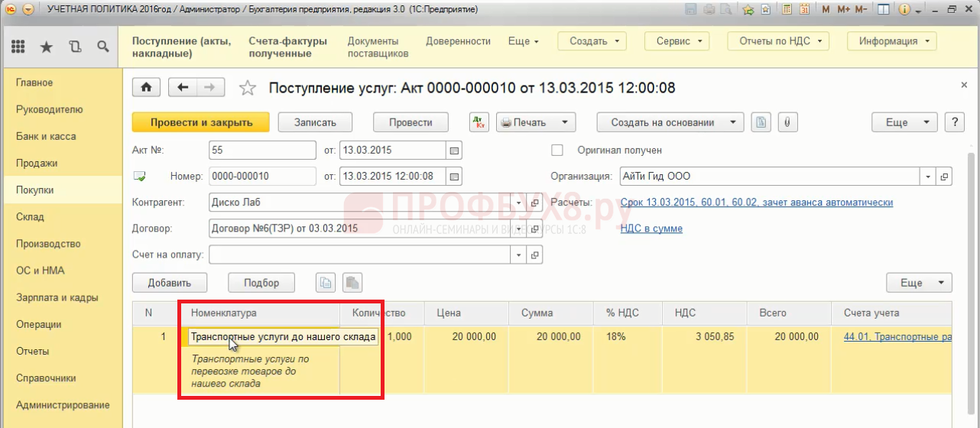Screen dimensions: 980x428
Task: Select 'Банк и касса' in sidebar
Action: pyautogui.click(x=46, y=136)
